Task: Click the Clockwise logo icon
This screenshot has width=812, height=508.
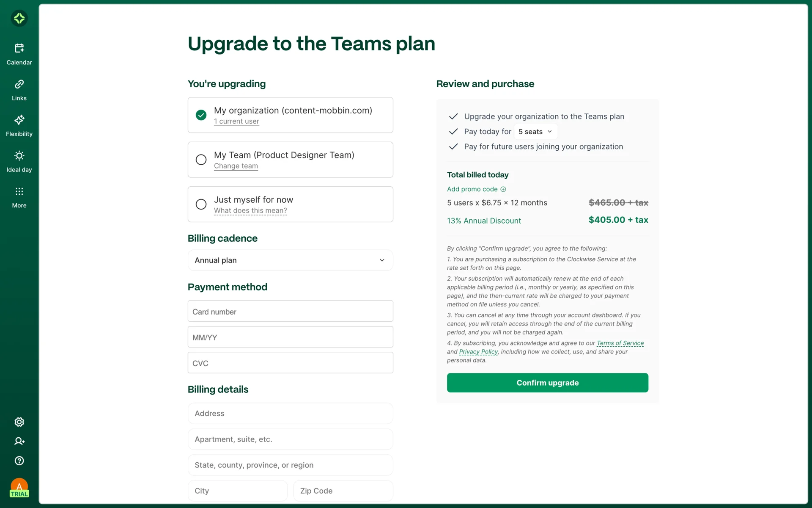Action: point(19,18)
